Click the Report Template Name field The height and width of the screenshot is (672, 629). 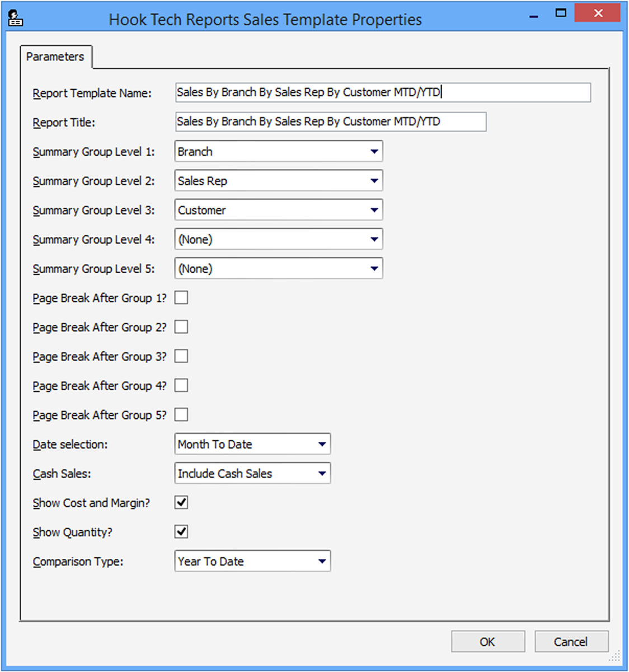tap(383, 92)
